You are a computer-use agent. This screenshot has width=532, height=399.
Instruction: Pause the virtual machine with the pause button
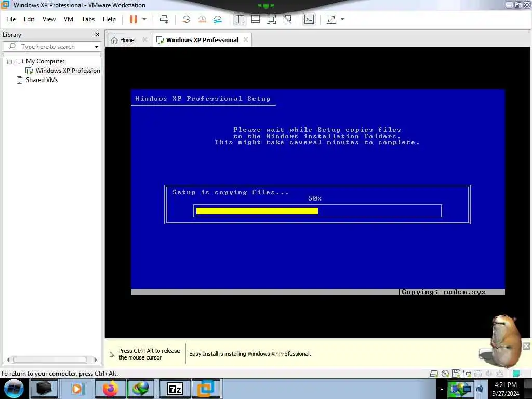coord(134,19)
